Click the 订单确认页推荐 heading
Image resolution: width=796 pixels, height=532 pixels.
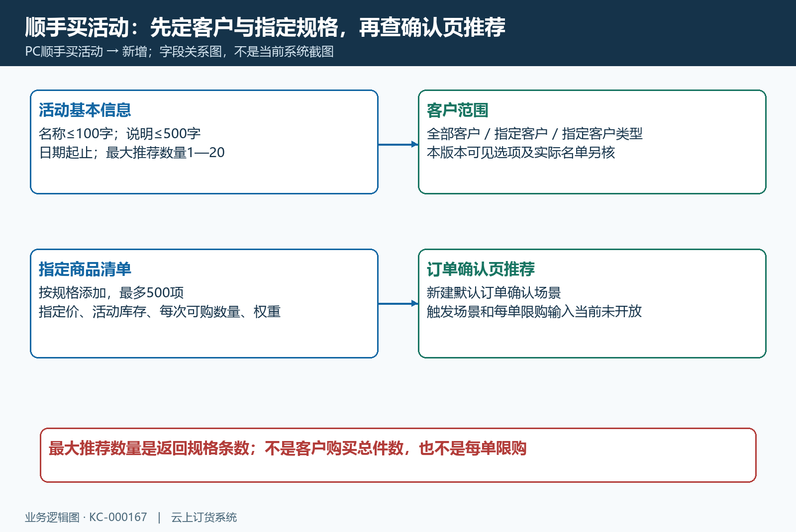click(481, 269)
